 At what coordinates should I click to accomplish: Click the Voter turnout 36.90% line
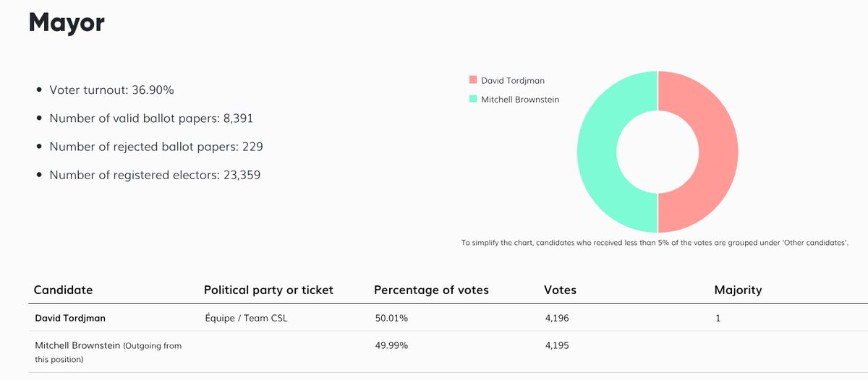(111, 90)
